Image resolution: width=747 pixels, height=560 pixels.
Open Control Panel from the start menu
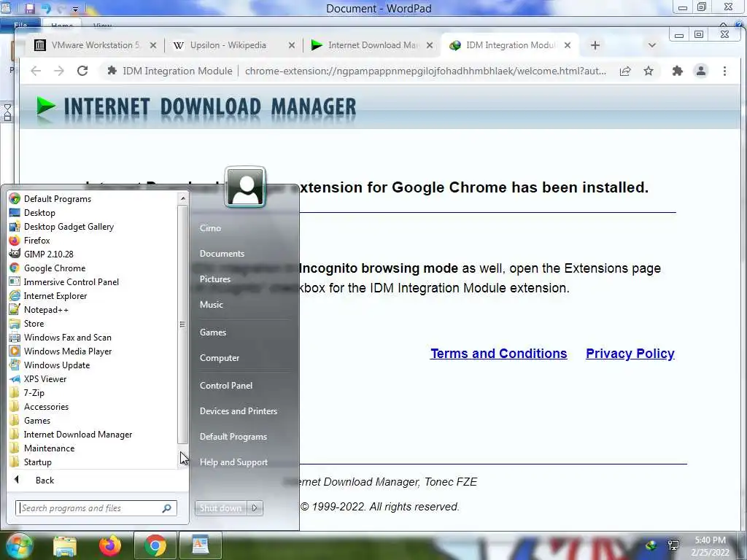226,386
